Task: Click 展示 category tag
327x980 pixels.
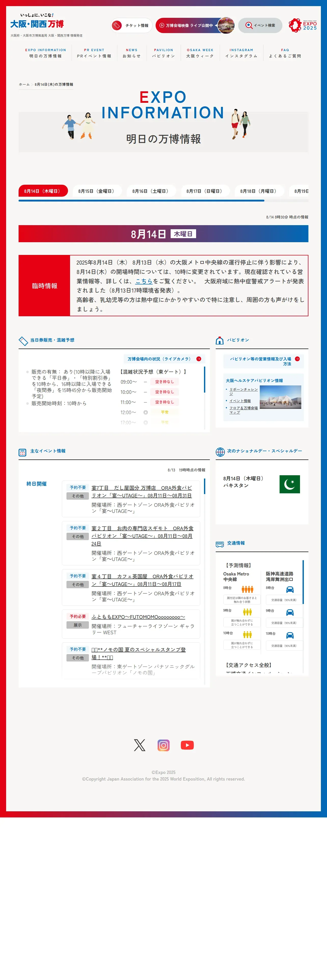Action: [x=78, y=625]
